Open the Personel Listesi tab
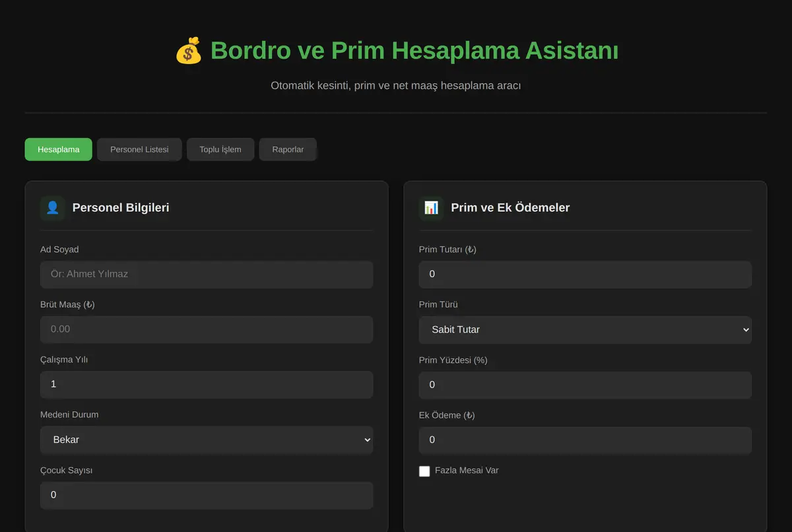 tap(139, 149)
